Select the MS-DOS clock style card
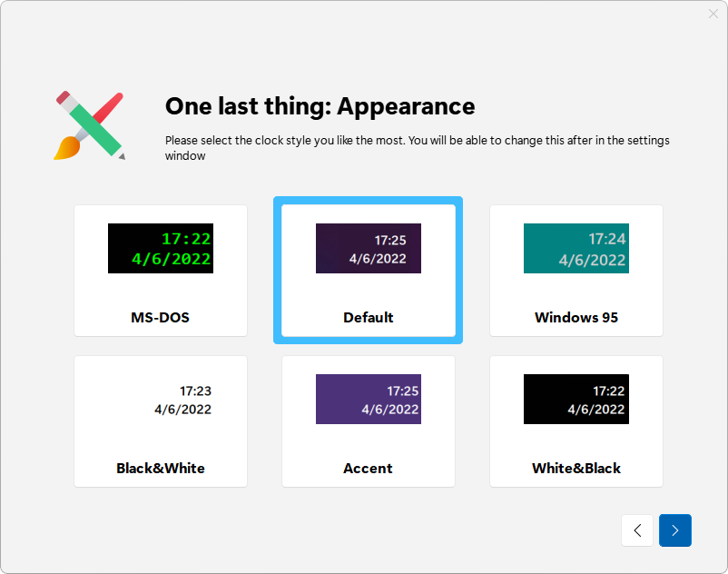Screen dimensions: 728x574 click(x=161, y=271)
